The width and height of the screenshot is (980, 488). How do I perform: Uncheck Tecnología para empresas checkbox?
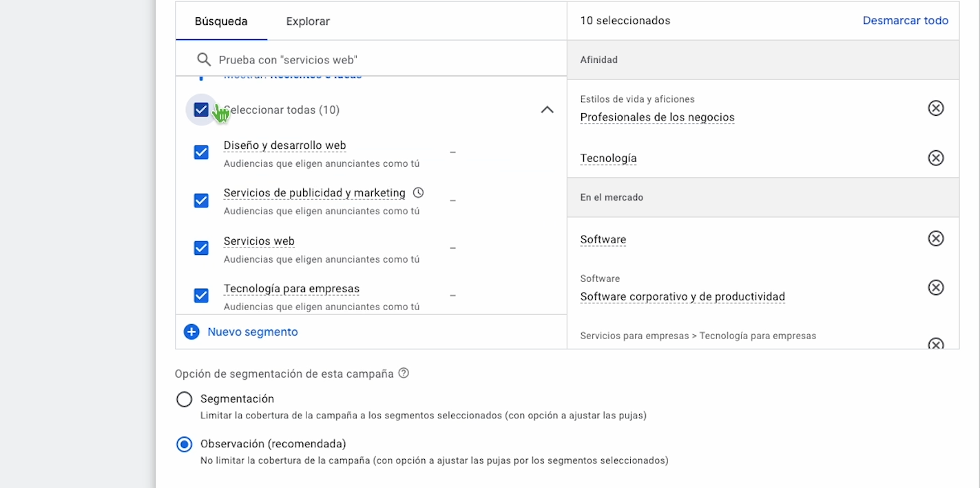coord(201,296)
